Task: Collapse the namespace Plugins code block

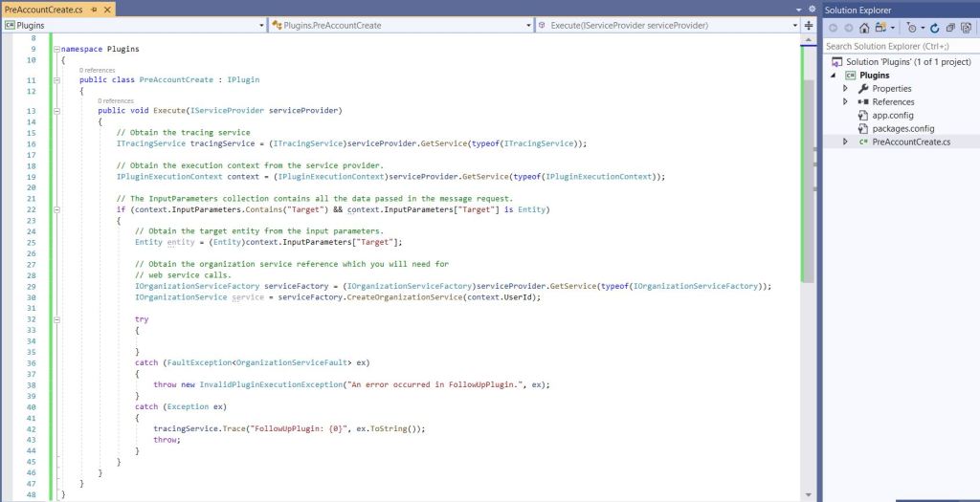Action: [54, 48]
